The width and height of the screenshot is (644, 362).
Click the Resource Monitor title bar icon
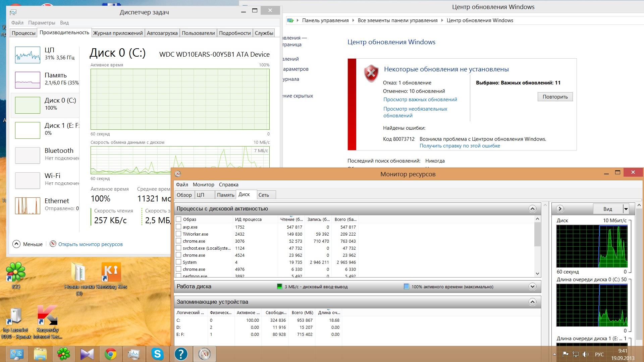[178, 174]
